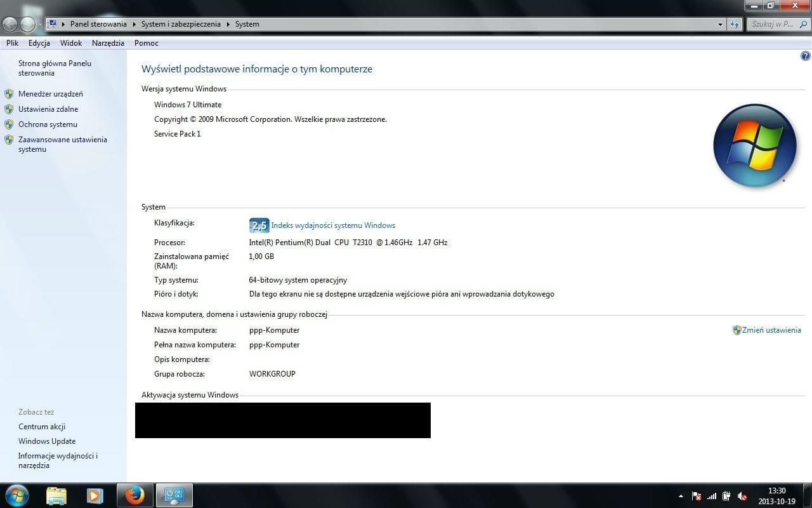This screenshot has height=508, width=812.
Task: Click System breadcrumb in address bar
Action: (x=247, y=24)
